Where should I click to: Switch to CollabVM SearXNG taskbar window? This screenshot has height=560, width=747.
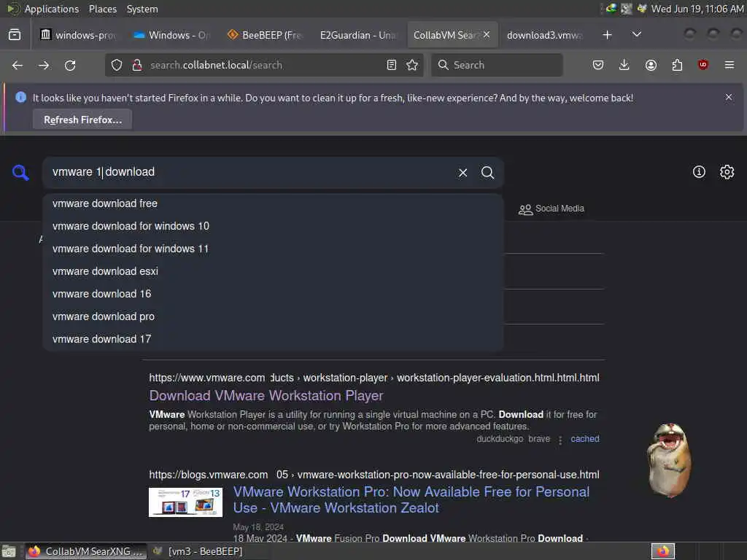86,551
